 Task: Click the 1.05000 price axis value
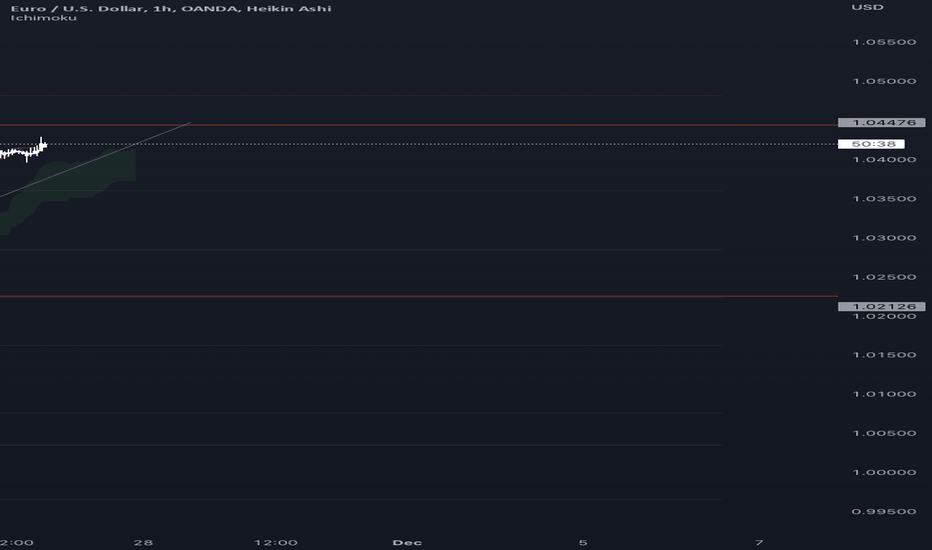point(884,81)
